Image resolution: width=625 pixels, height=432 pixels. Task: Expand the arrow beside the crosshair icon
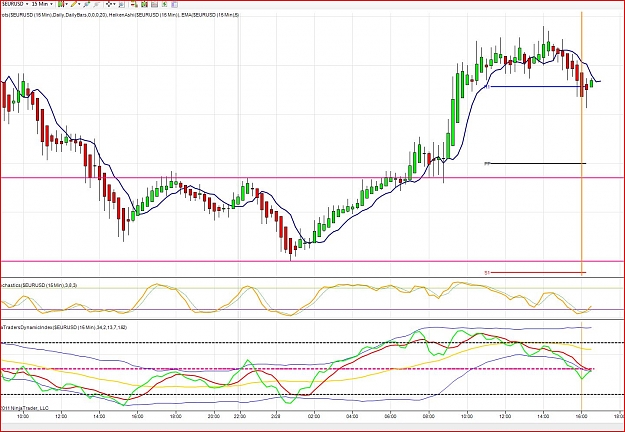click(x=114, y=4)
